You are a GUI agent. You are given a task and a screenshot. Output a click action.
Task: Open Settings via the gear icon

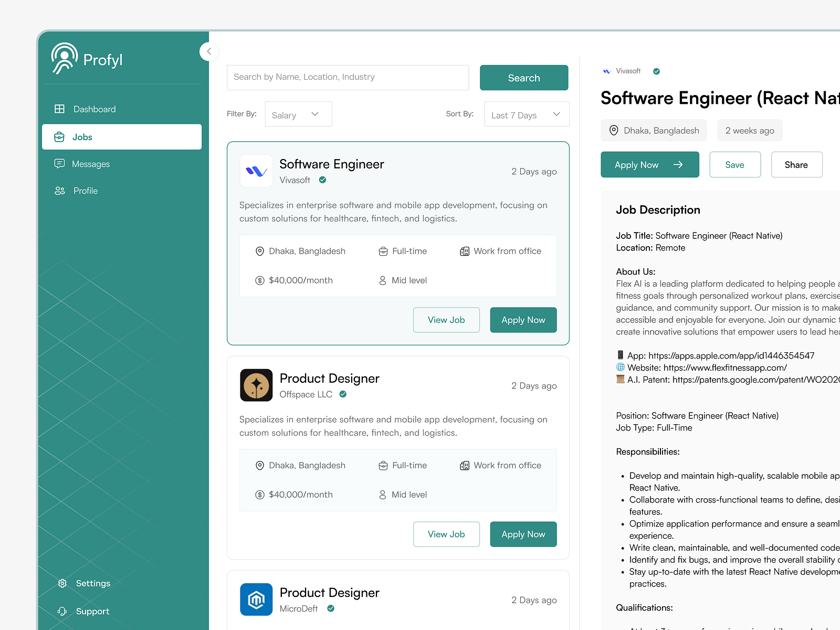click(x=62, y=583)
